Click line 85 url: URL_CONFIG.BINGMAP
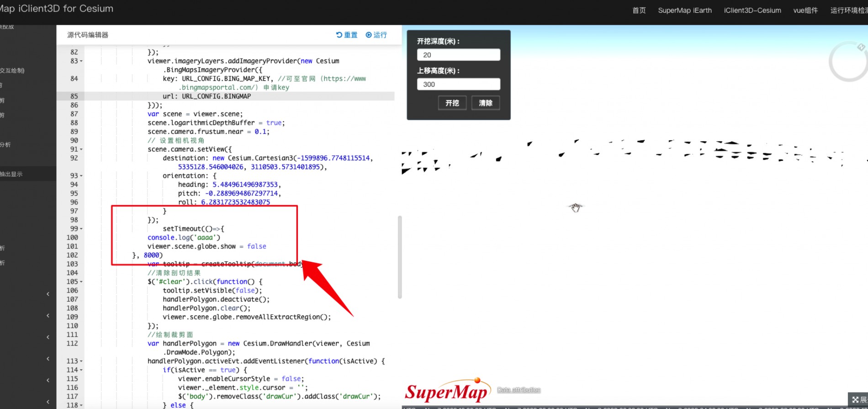The width and height of the screenshot is (868, 409). pyautogui.click(x=206, y=96)
